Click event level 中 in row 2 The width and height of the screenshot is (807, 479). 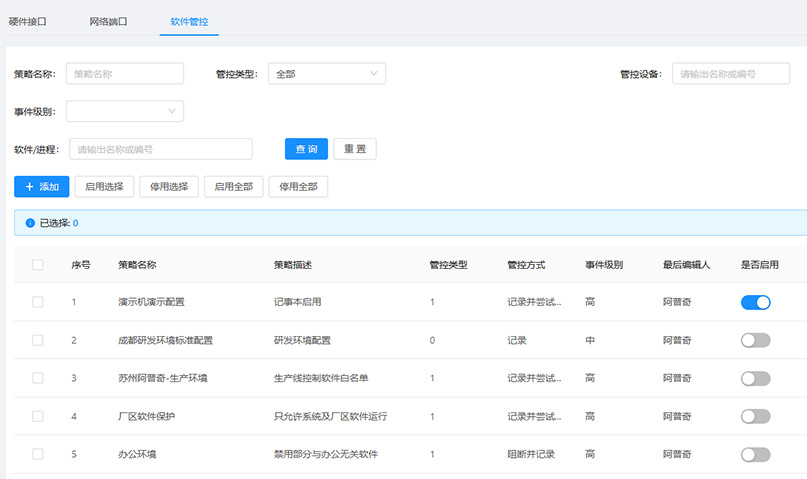tap(590, 340)
